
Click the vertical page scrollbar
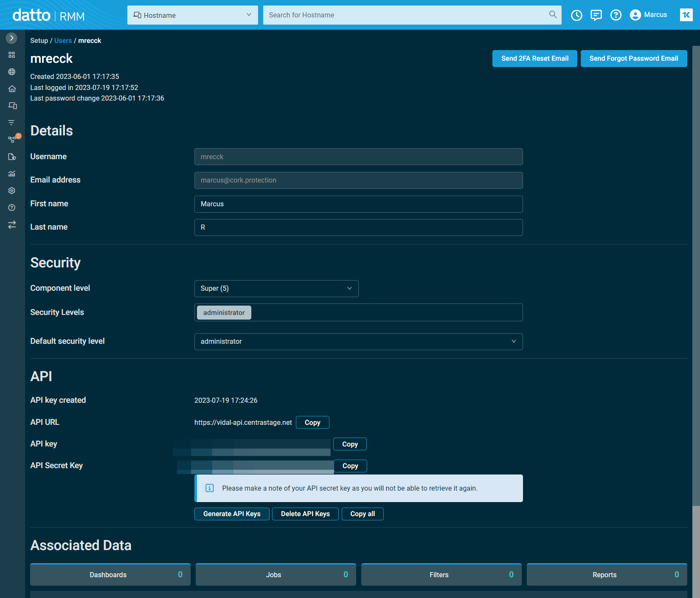pos(696,276)
